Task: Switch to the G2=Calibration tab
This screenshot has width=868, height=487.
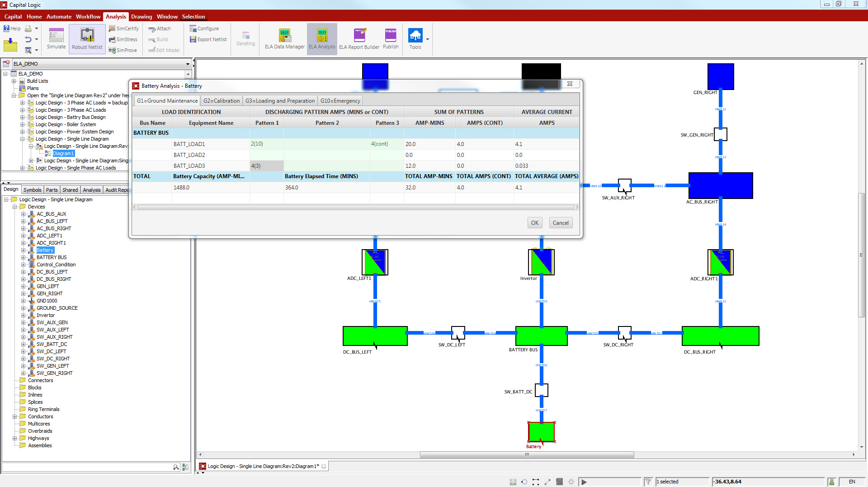Action: (221, 101)
